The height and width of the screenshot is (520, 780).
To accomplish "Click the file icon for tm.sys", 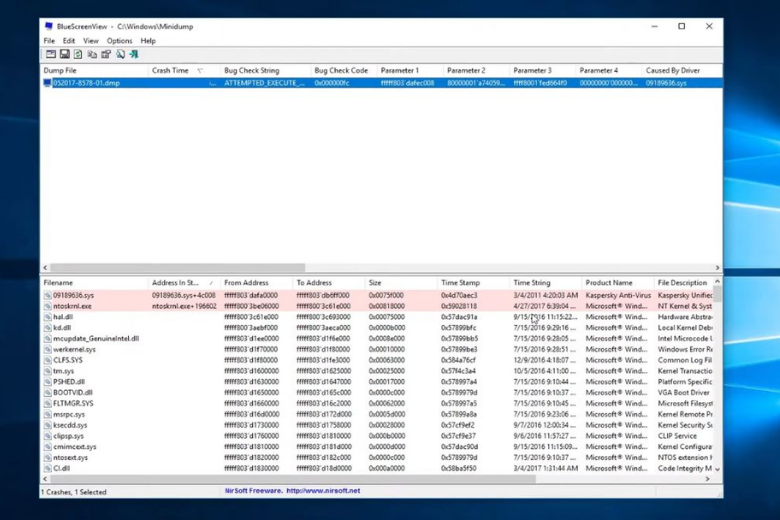I will [x=48, y=371].
